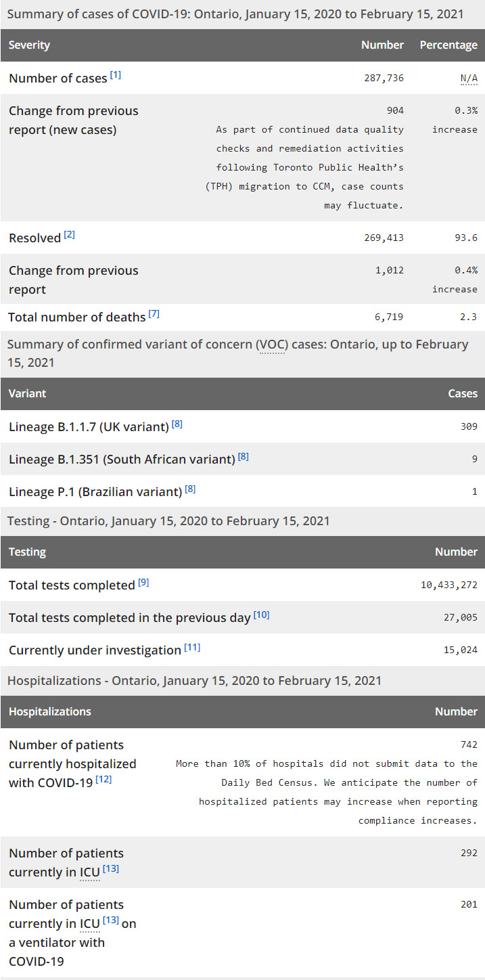The width and height of the screenshot is (485, 980).
Task: Open footnote 11 beside Currently under investigation
Action: [192, 647]
